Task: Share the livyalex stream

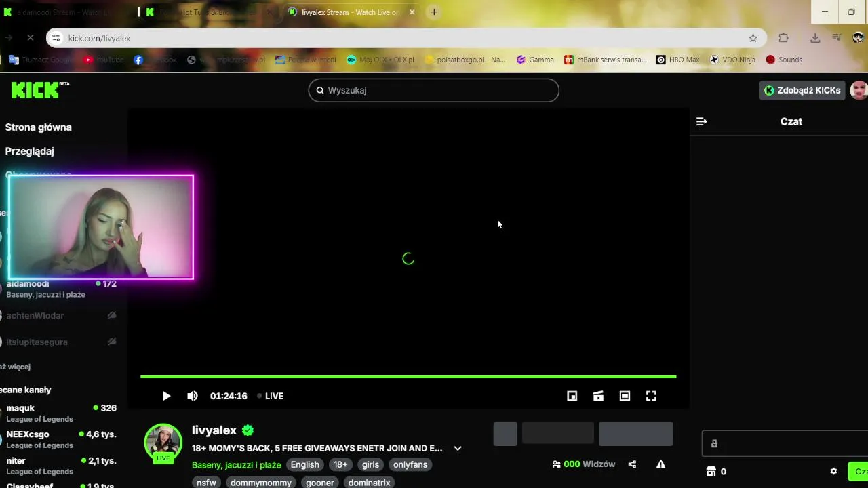Action: tap(632, 464)
